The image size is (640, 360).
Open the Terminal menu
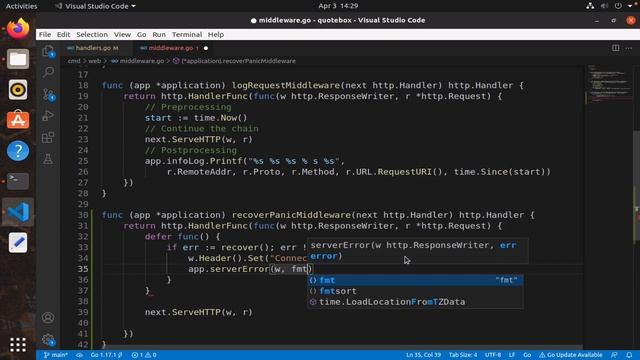coord(187,35)
